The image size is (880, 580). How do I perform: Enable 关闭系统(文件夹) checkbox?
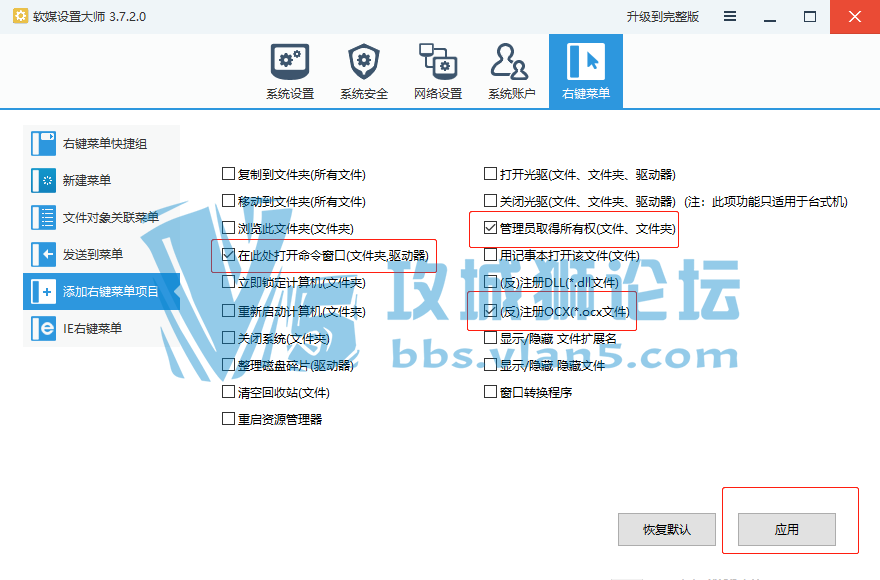[x=228, y=337]
